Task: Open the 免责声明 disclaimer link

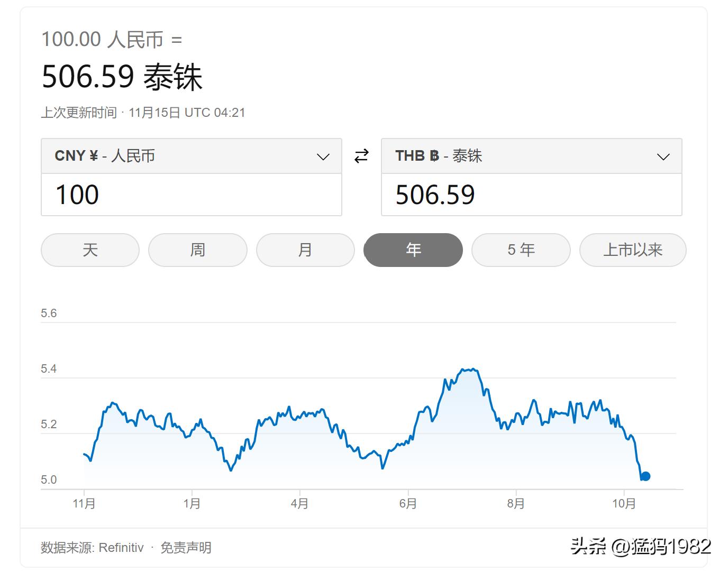Action: [185, 548]
